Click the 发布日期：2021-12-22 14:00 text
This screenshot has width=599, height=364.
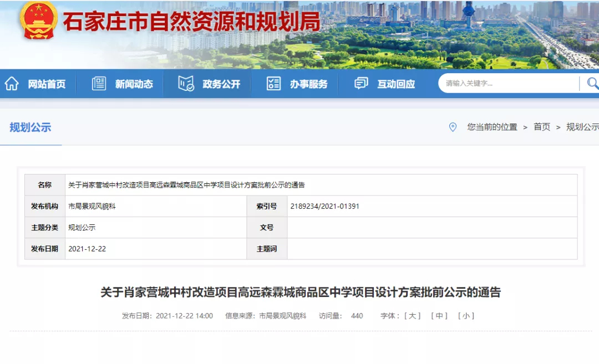[167, 316]
